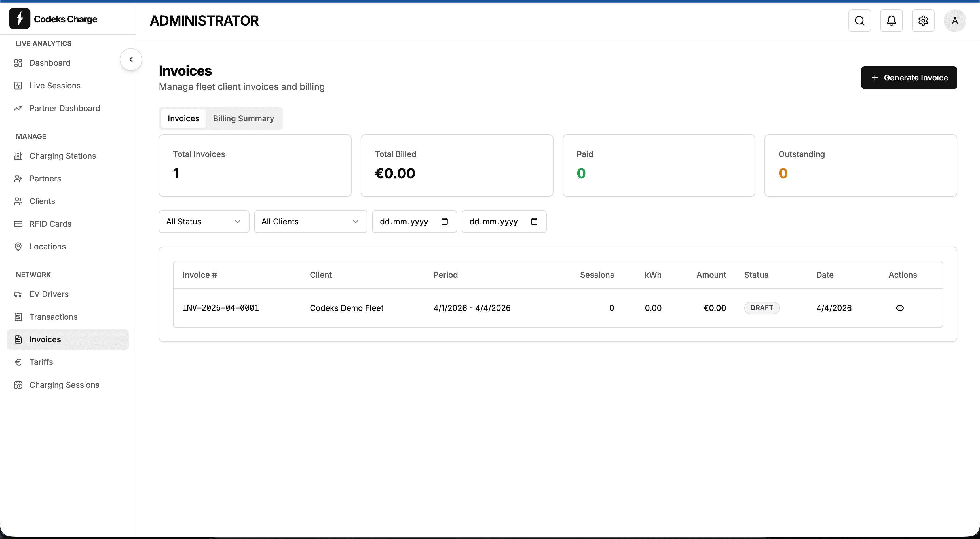Open the Partner Dashboard tab
This screenshot has height=539, width=980.
click(65, 108)
